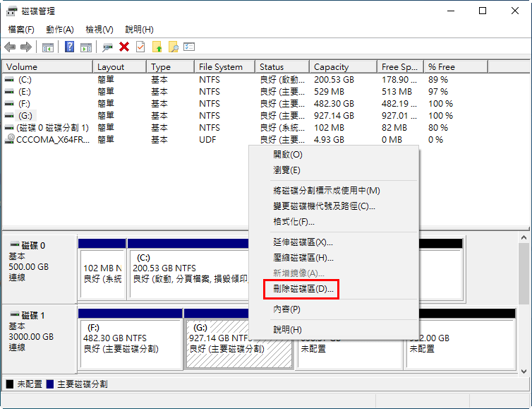Click the Disk Management title bar icon
This screenshot has height=409, width=532.
click(11, 11)
